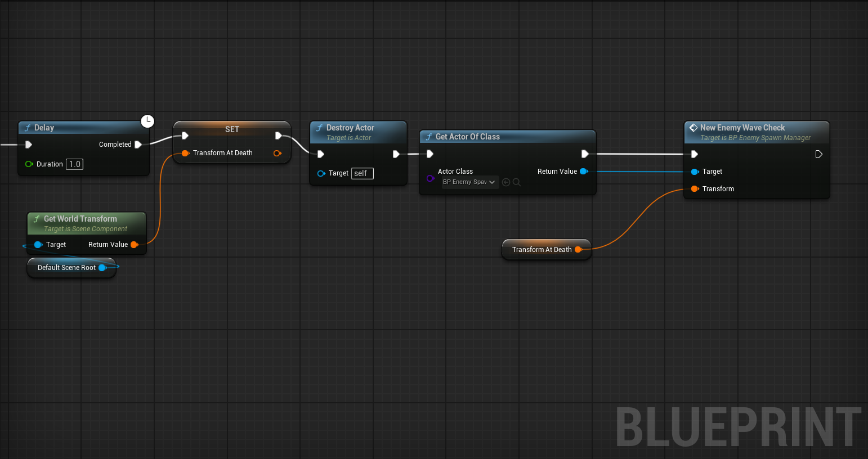
Task: Click the green Duration float pin
Action: click(29, 164)
